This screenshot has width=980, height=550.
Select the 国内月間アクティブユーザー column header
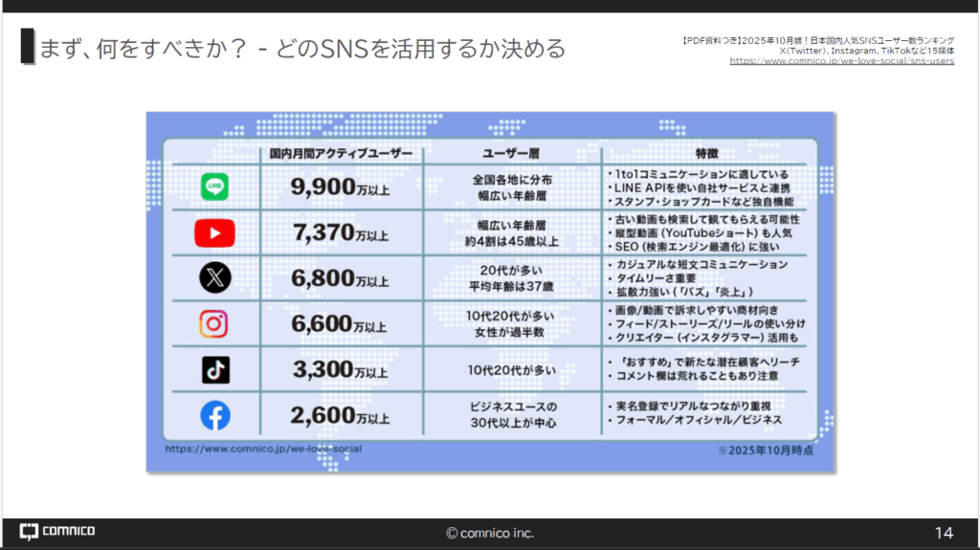[341, 153]
